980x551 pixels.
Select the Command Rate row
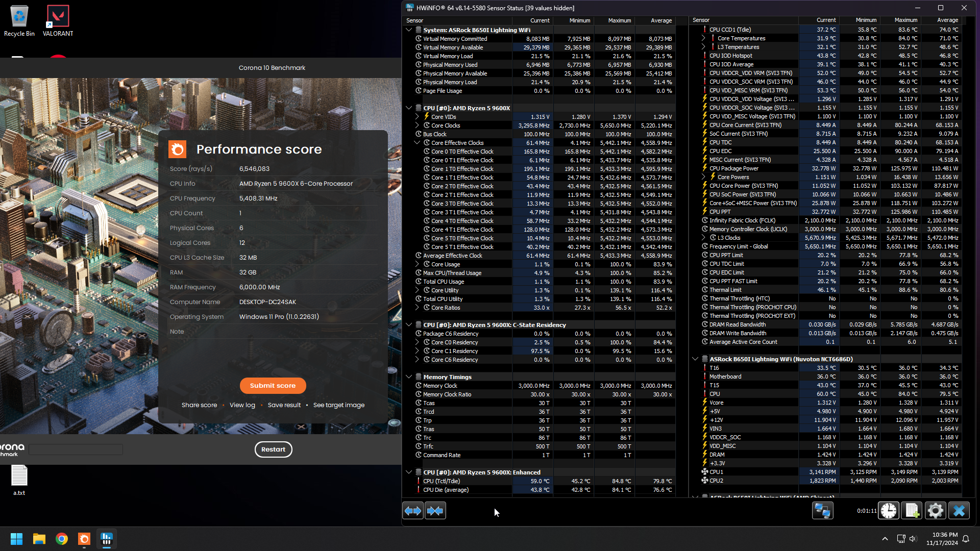coord(539,455)
